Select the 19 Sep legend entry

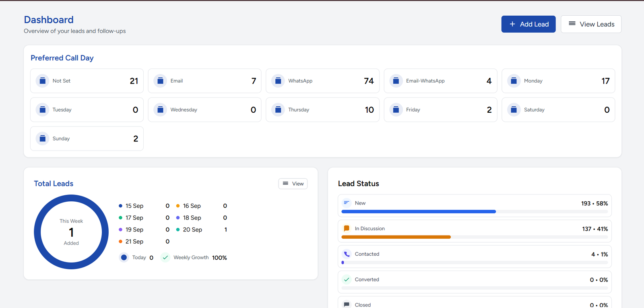click(x=144, y=229)
